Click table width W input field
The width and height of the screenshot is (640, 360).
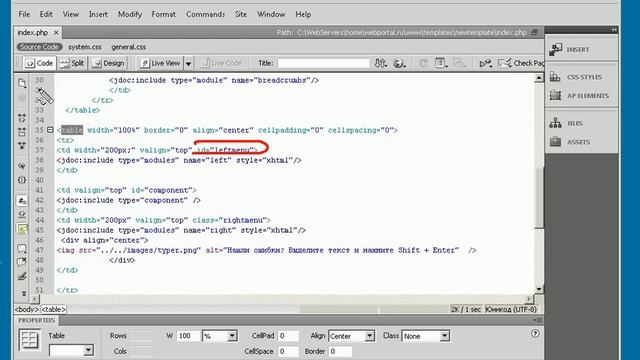(x=188, y=336)
